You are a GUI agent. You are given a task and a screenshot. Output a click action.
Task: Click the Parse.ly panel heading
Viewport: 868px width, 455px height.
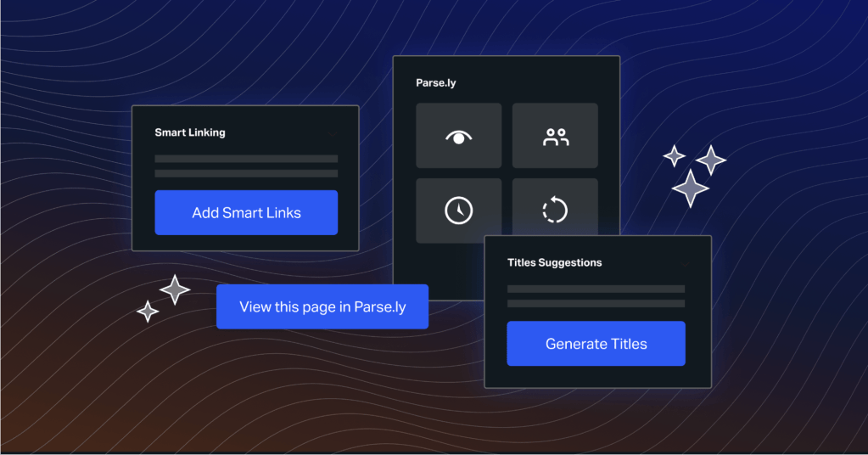point(436,83)
